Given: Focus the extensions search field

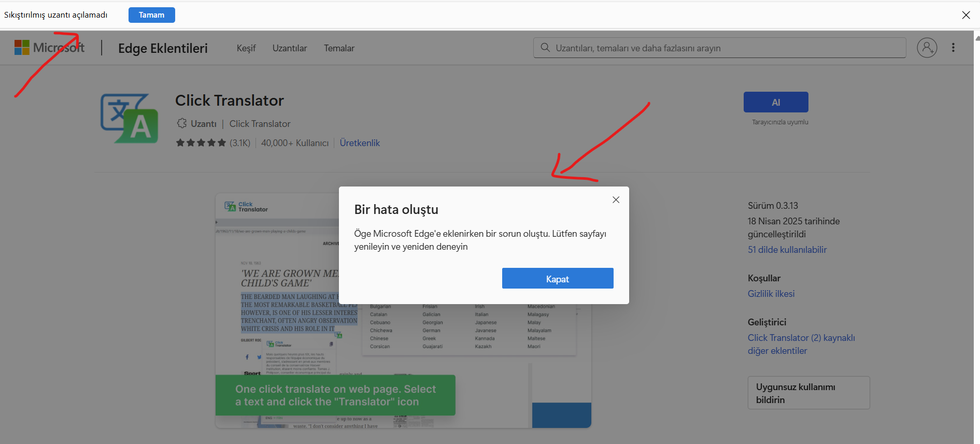Looking at the screenshot, I should pyautogui.click(x=720, y=48).
